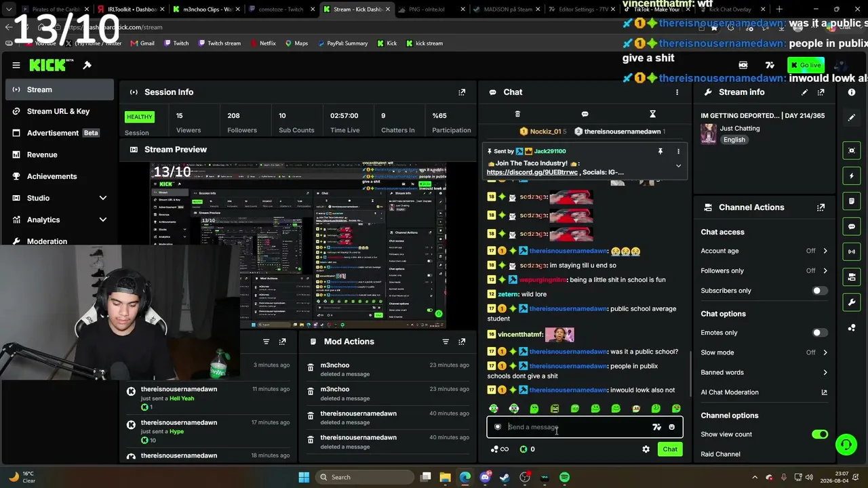The image size is (868, 488).
Task: Edit stream info with the pencil icon
Action: (x=804, y=92)
